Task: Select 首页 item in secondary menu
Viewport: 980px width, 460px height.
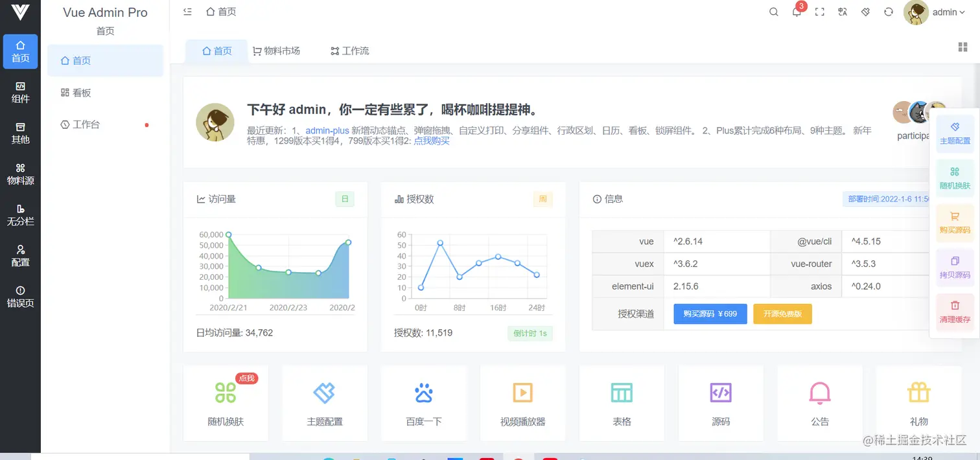Action: pos(105,60)
